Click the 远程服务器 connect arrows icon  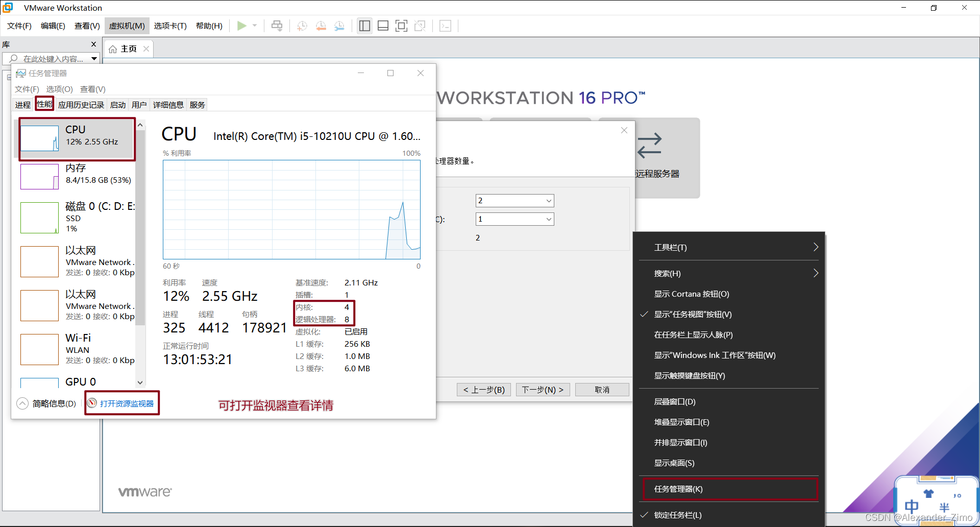(x=649, y=146)
